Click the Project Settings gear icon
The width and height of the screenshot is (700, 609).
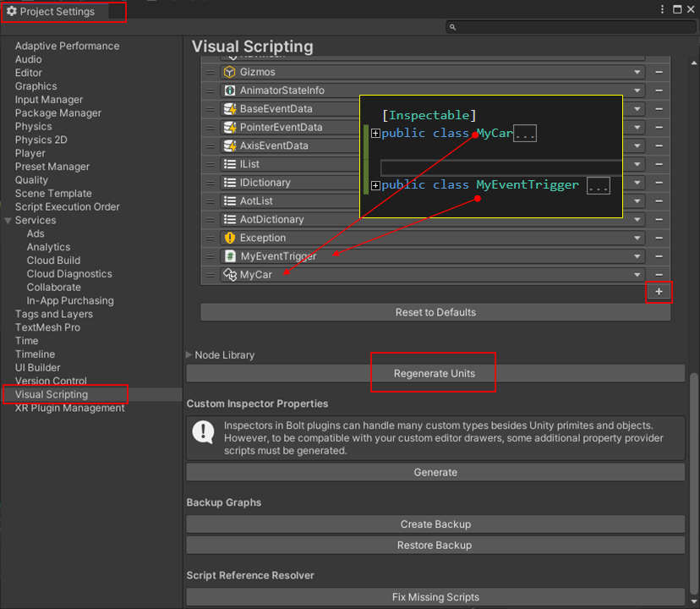click(x=12, y=11)
